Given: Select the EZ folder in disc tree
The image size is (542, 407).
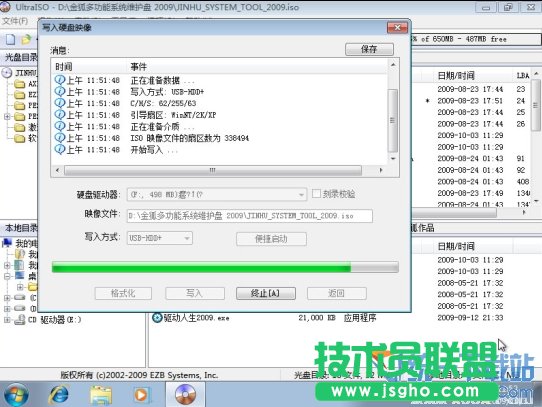Looking at the screenshot, I should pos(25,94).
